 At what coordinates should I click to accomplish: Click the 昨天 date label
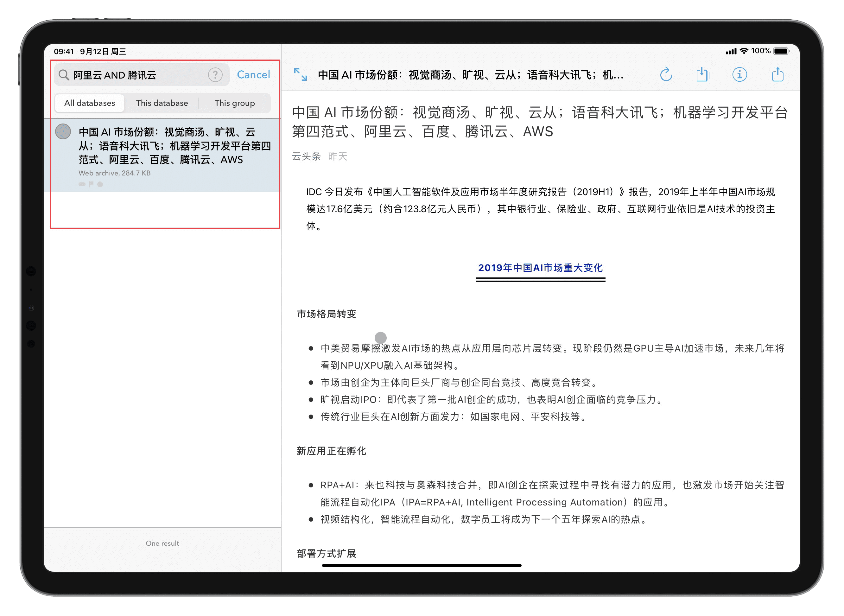click(338, 156)
